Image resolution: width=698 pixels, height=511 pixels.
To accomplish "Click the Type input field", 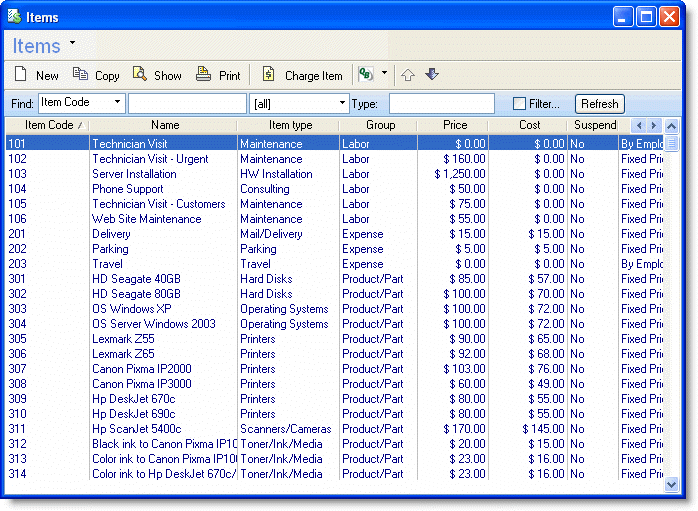I will tap(441, 104).
